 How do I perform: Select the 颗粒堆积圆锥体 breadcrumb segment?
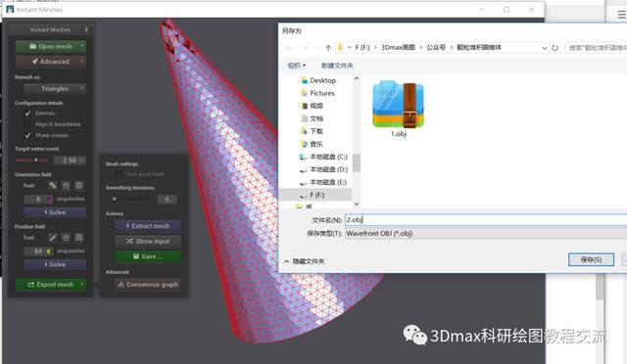479,48
